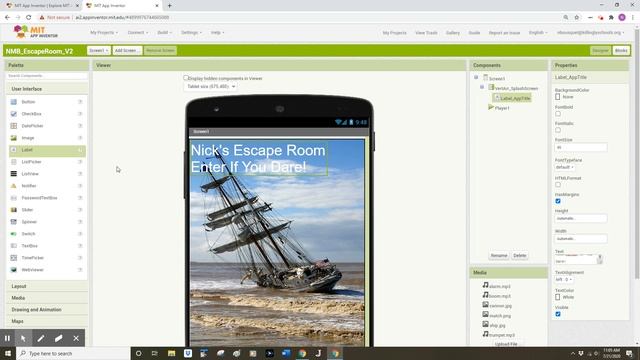This screenshot has height=360, width=640.
Task: Pause the screen recording
Action: pos(7,338)
